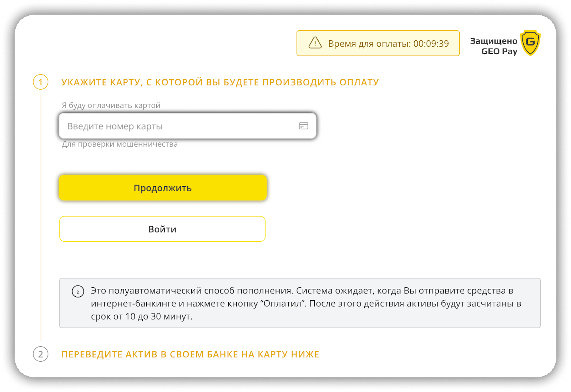Click the warning triangle icon beside the timer
The width and height of the screenshot is (571, 392).
pyautogui.click(x=315, y=43)
